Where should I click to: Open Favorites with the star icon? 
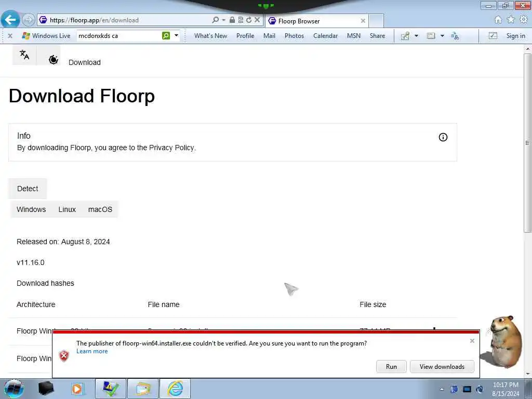[x=511, y=20]
